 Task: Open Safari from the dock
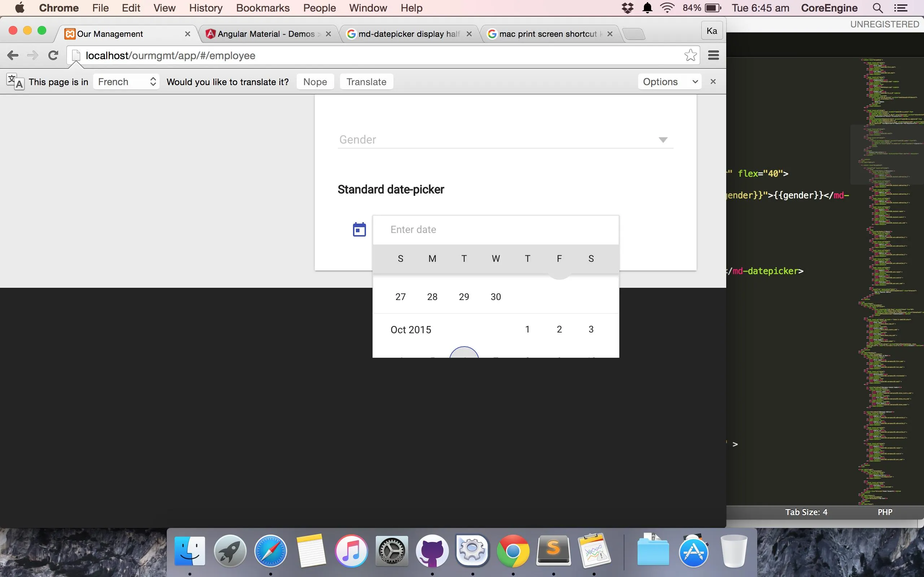click(x=270, y=551)
